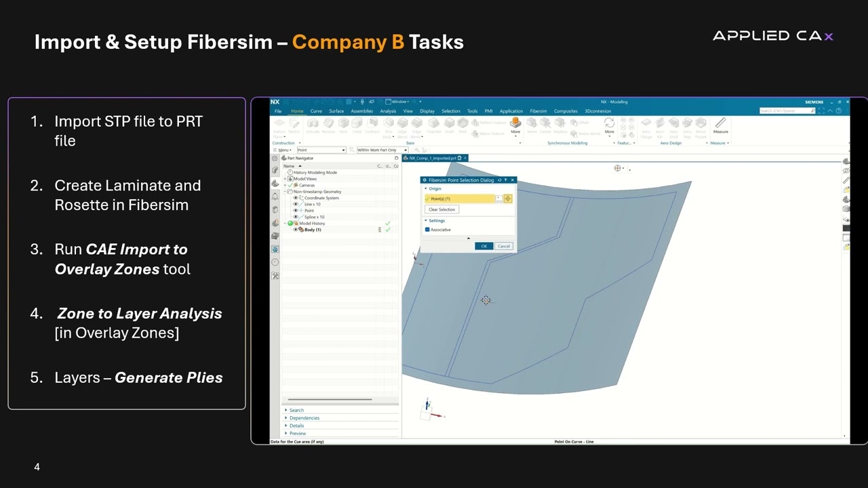Open the Menu button below ribbon
Viewport: 868px width, 488px height.
pos(282,150)
